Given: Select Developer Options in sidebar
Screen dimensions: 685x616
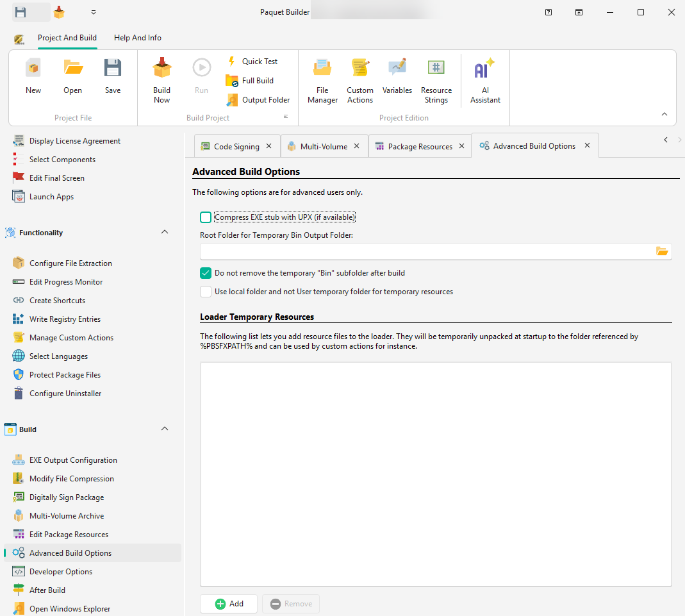Looking at the screenshot, I should click(x=61, y=572).
